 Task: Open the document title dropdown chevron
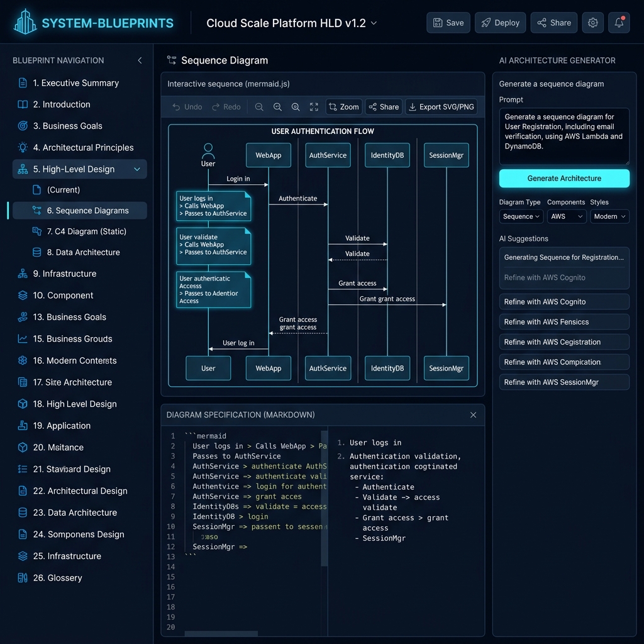[374, 23]
